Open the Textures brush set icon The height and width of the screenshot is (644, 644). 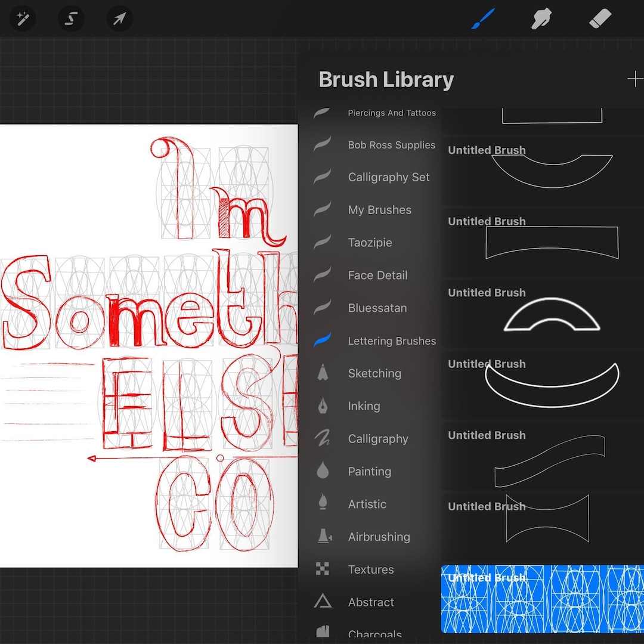click(x=323, y=569)
